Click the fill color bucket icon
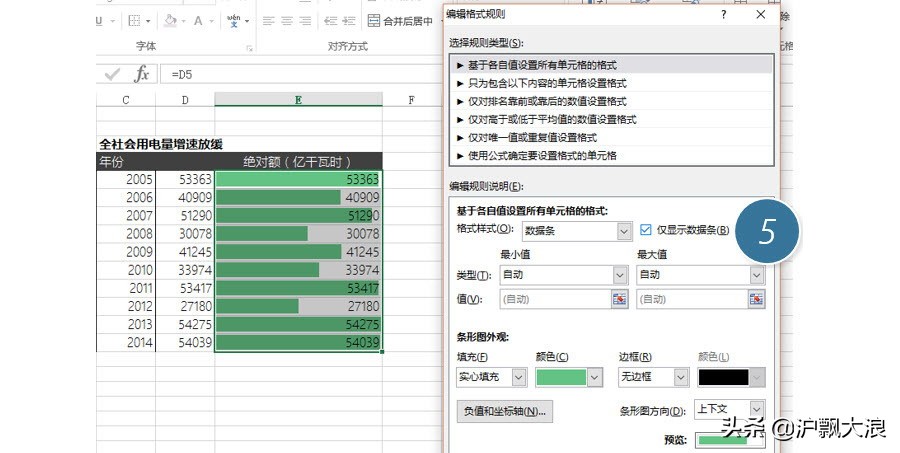 [170, 21]
